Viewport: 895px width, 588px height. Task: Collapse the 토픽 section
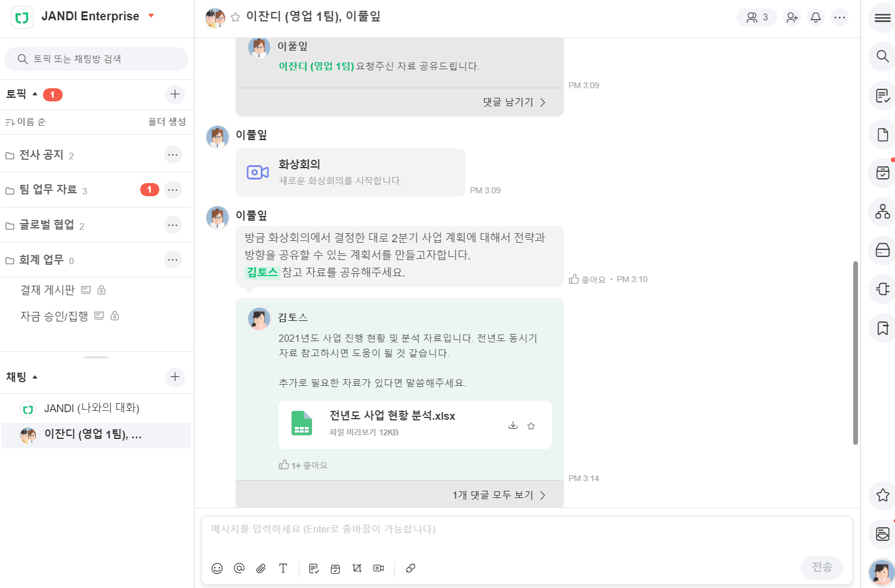(35, 94)
